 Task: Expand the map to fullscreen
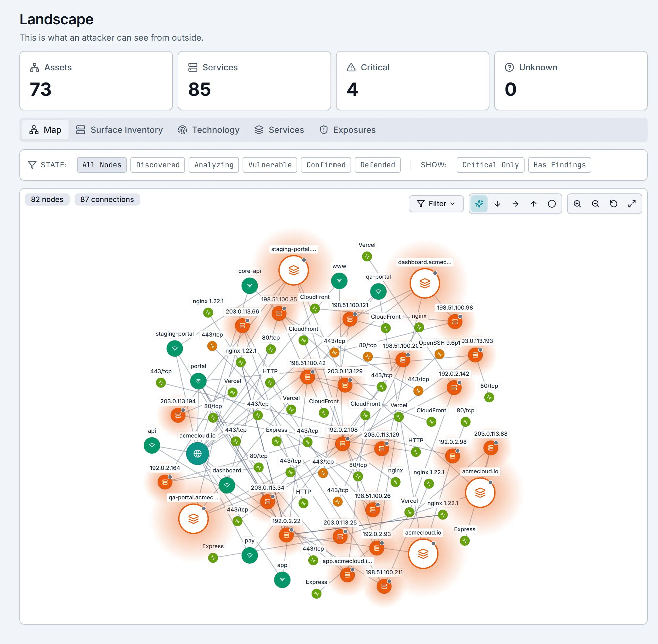632,204
